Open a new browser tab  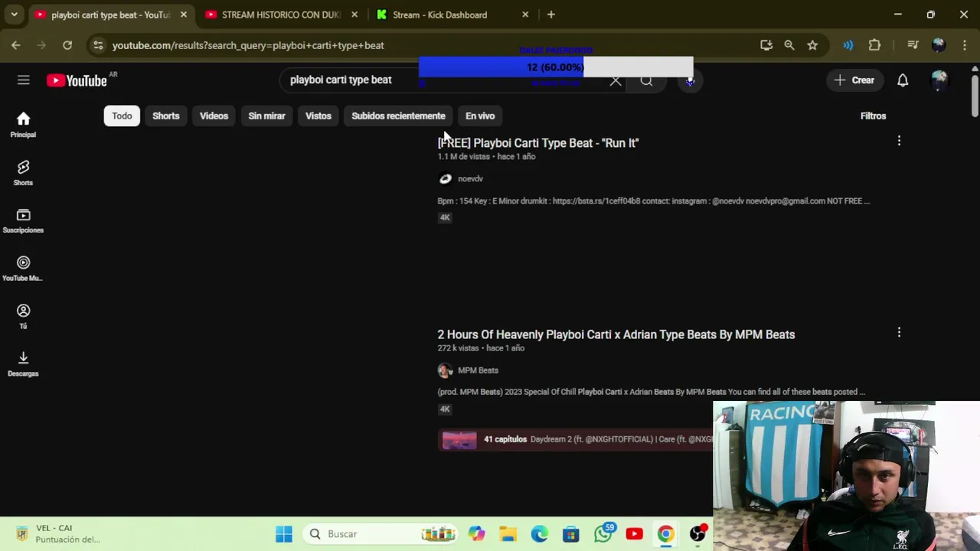pos(551,15)
